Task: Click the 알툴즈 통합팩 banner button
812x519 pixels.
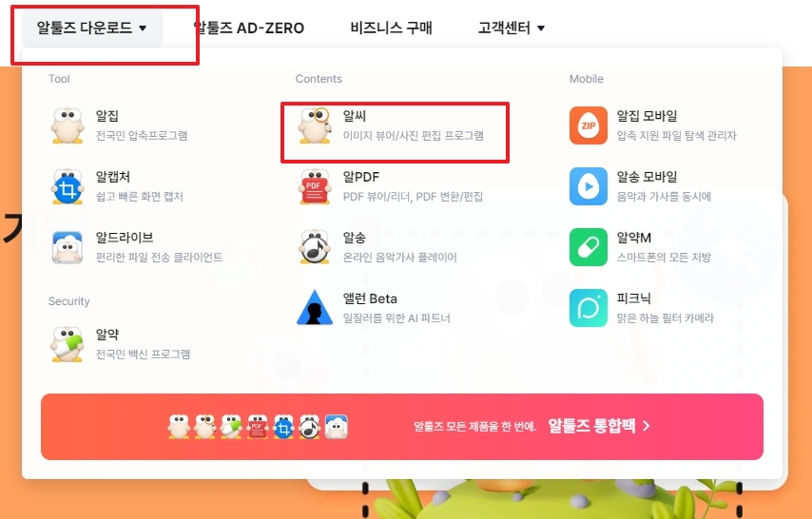Action: point(402,427)
